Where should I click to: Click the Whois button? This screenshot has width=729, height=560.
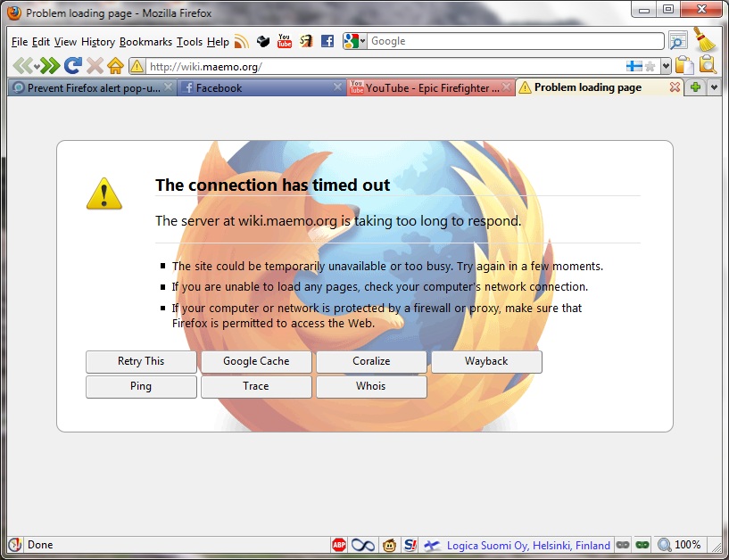coord(371,387)
